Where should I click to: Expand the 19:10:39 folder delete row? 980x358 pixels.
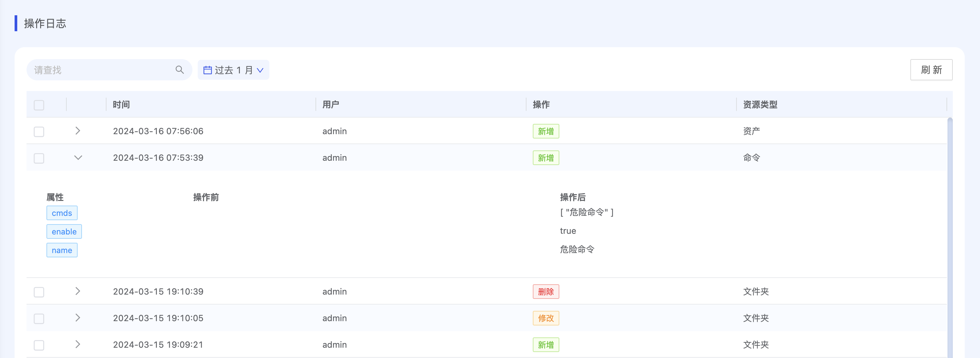(x=78, y=291)
